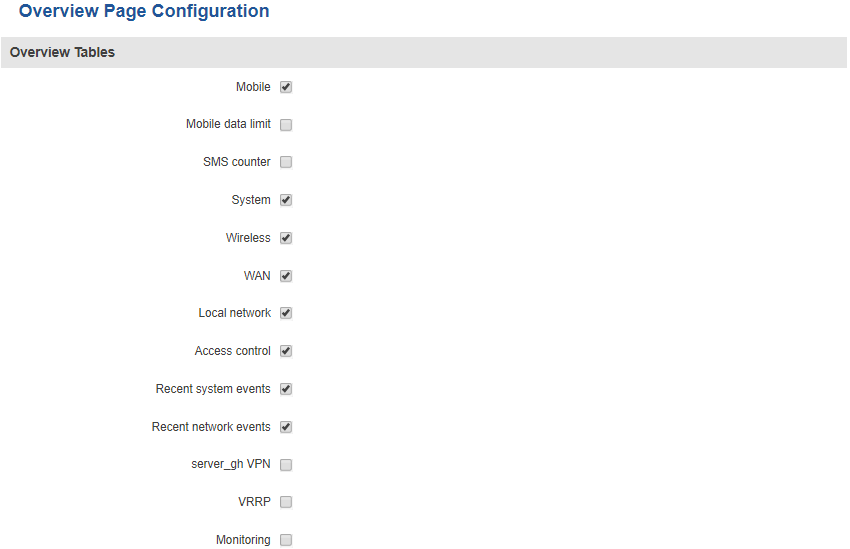The image size is (850, 549).
Task: Click the server_gh VPN label text
Action: pos(231,465)
